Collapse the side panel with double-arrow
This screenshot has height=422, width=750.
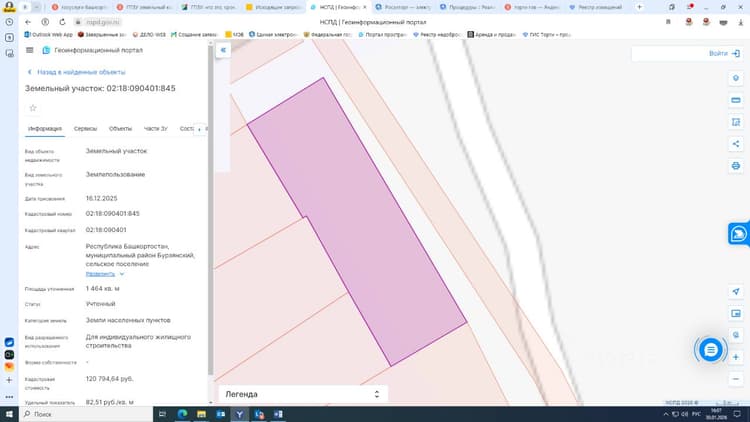click(223, 50)
